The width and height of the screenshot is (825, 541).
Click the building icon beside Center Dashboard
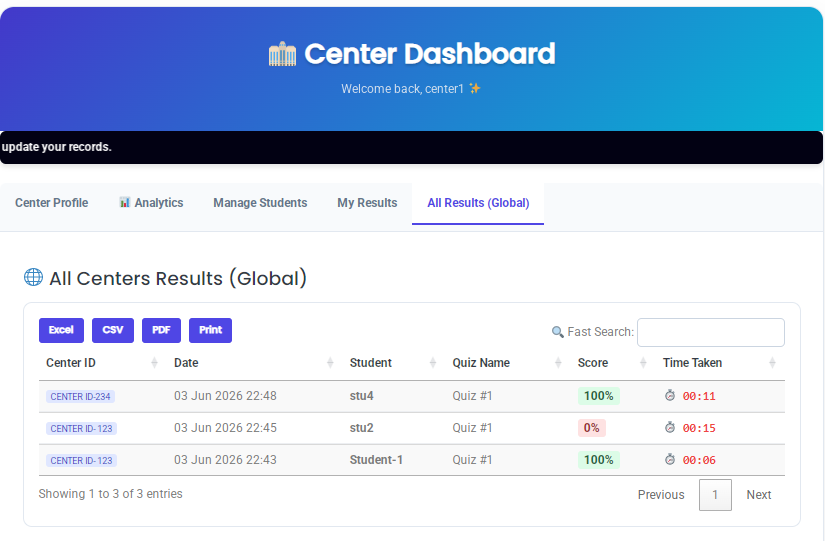[283, 54]
